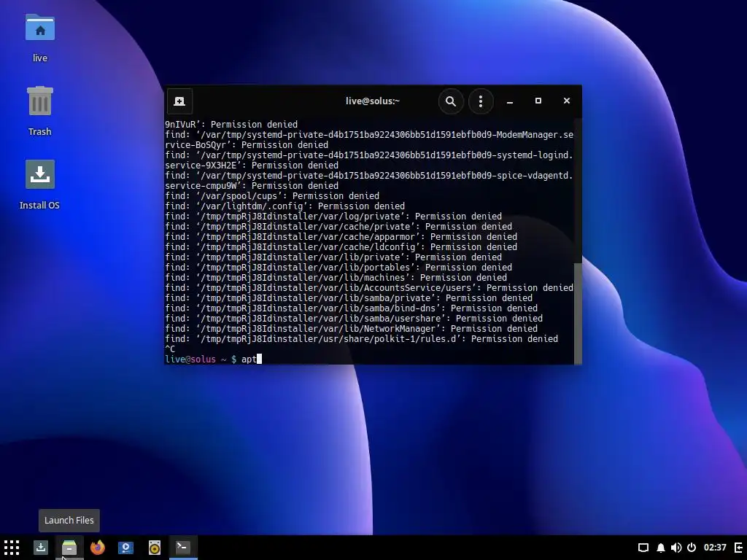Click the polkit-1/rules.d permission denied line
The image size is (747, 560).
click(x=362, y=339)
